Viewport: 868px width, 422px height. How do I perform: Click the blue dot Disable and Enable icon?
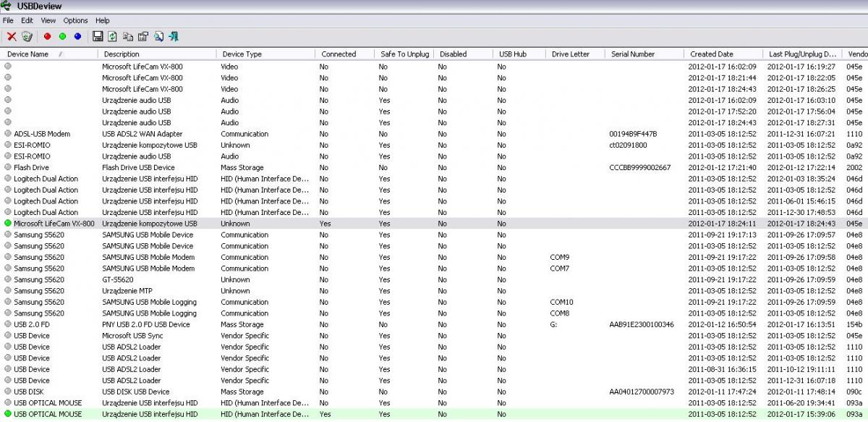77,36
